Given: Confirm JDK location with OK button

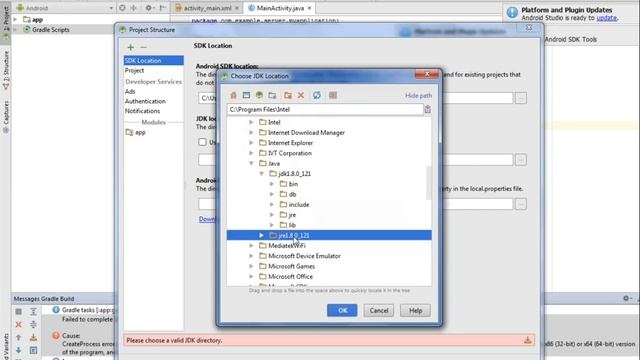Looking at the screenshot, I should (x=342, y=310).
